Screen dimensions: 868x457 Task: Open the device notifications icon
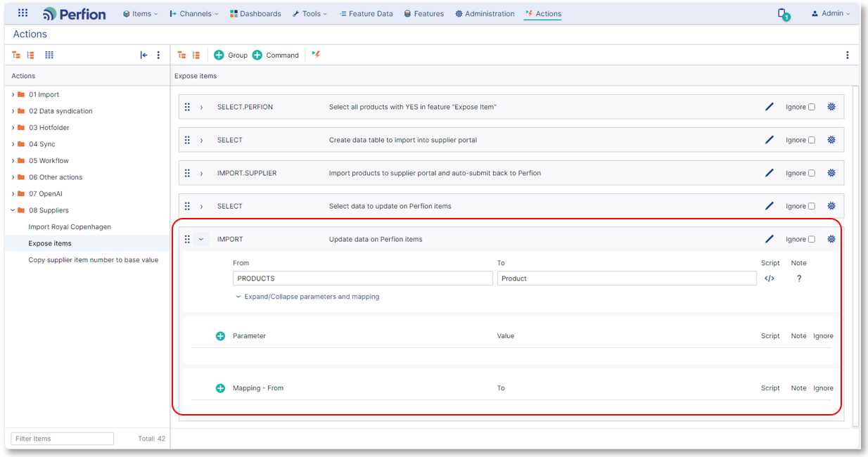[x=782, y=13]
